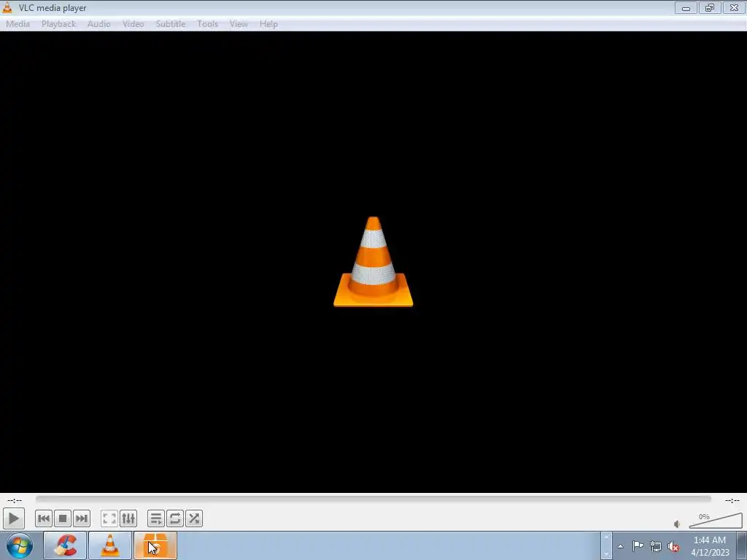This screenshot has width=747, height=560.
Task: Switch to VLC taskbar button
Action: point(110,545)
